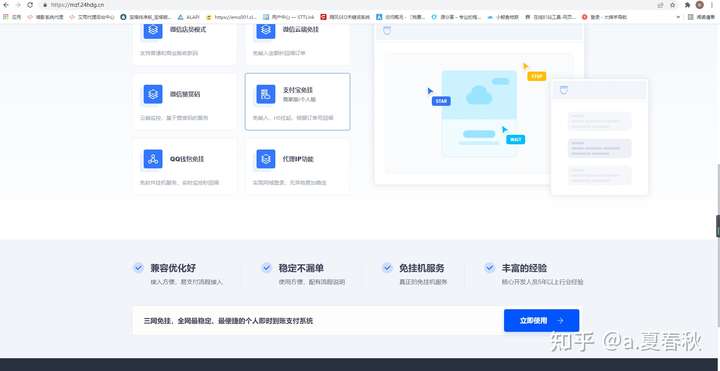Click the 微信赞赏码 card icon

tap(153, 94)
